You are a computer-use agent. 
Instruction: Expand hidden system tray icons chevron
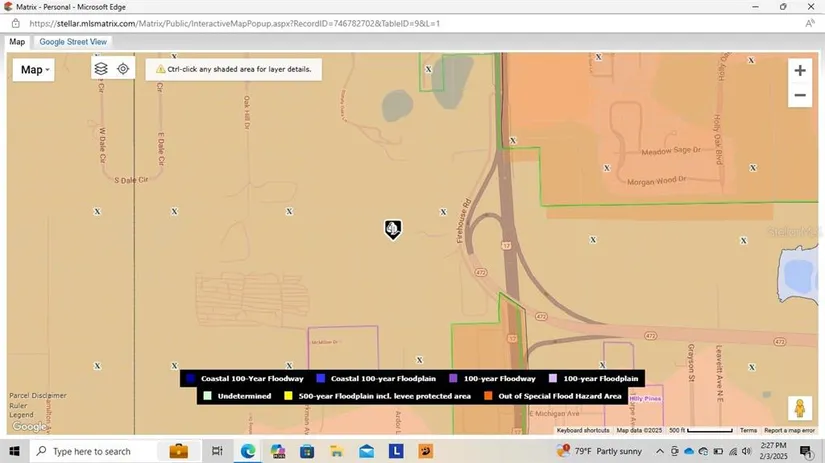click(x=660, y=451)
